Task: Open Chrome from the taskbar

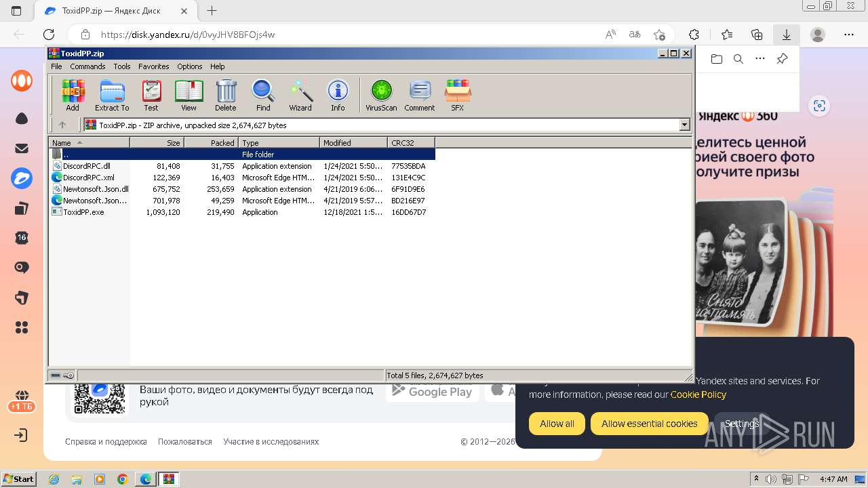Action: 123,479
